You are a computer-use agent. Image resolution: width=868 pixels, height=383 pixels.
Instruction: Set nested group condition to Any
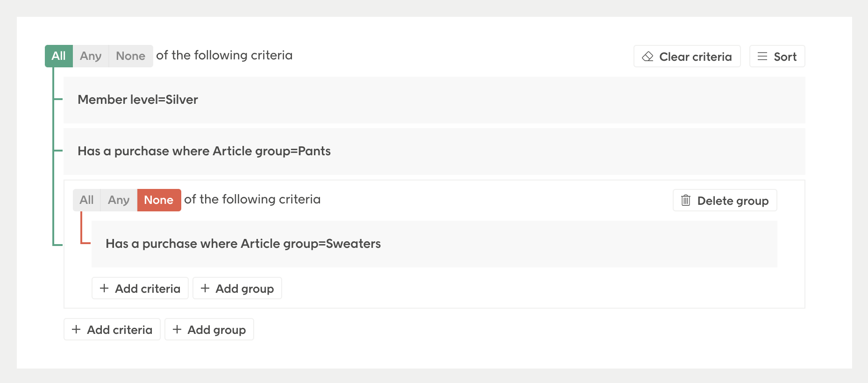(119, 200)
